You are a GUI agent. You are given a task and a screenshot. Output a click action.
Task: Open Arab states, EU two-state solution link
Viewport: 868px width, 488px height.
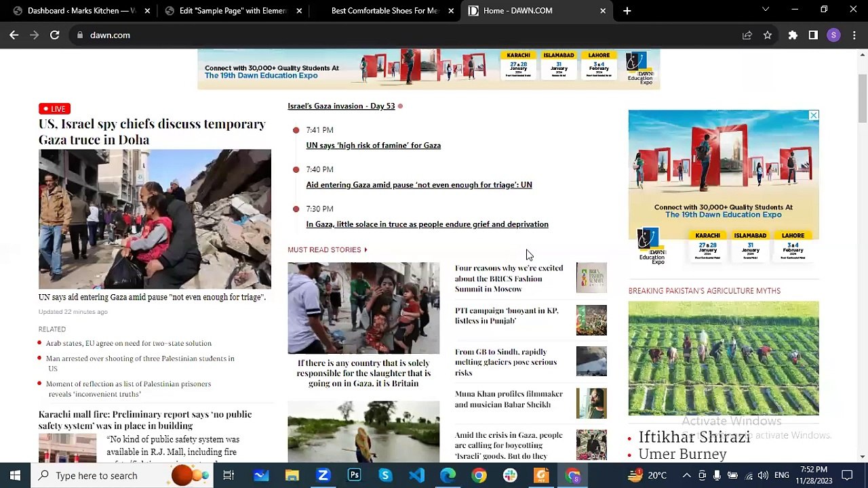tap(129, 344)
